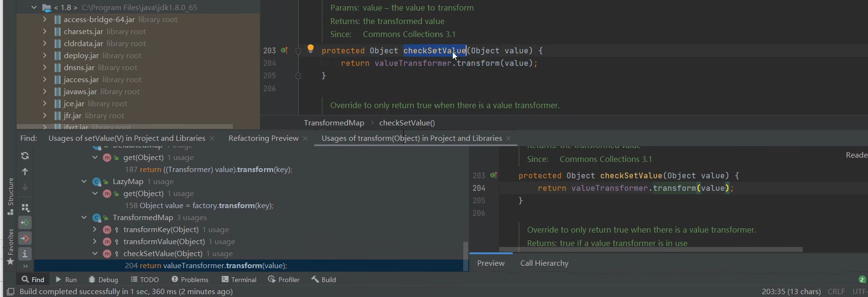
Task: Click the green notifications badge
Action: [862, 280]
